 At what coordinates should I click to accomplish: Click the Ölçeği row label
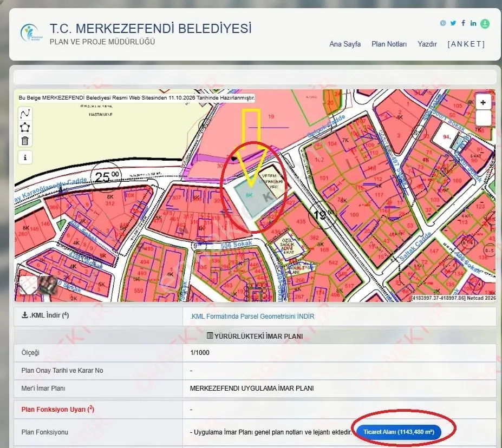coord(30,353)
